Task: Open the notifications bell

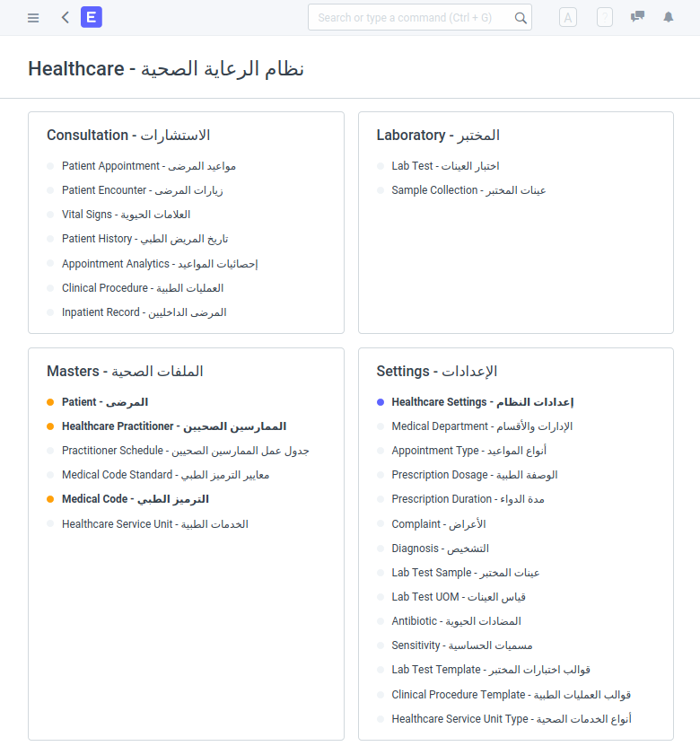Action: tap(669, 17)
